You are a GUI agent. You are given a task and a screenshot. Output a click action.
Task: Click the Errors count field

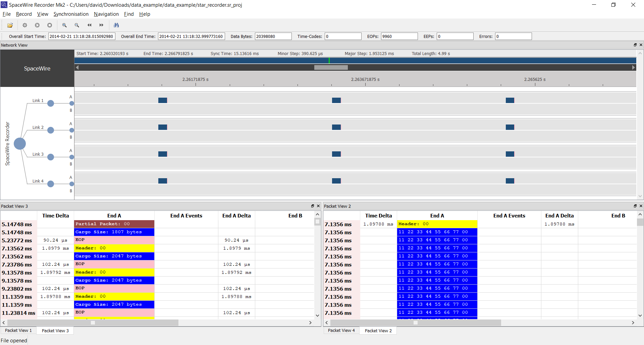tap(514, 36)
